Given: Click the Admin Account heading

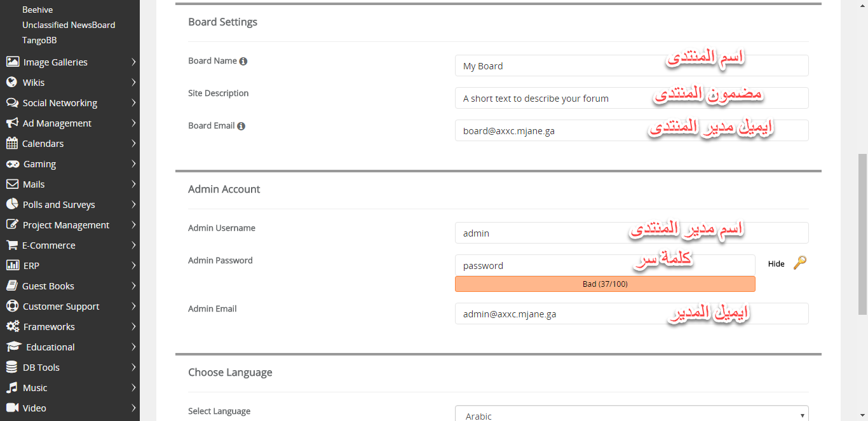Looking at the screenshot, I should point(224,189).
